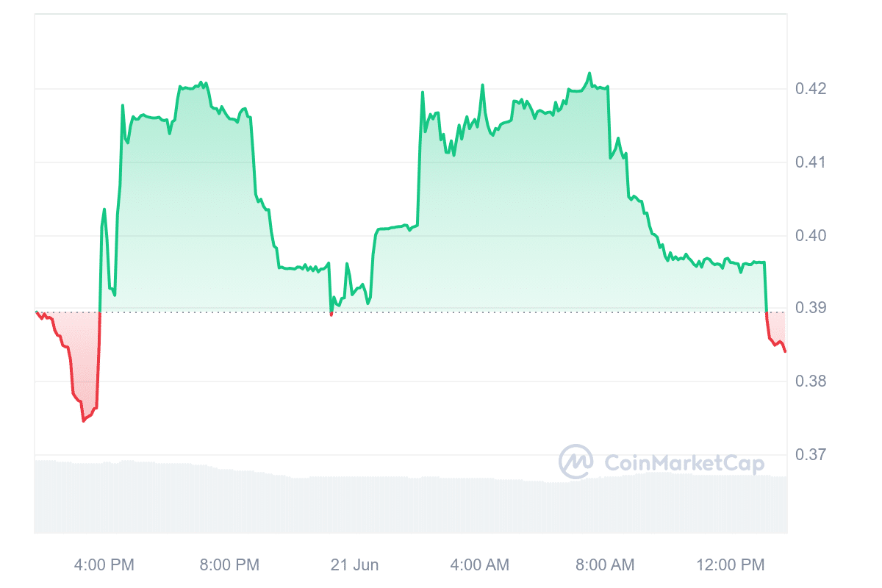Select the 12:00 PM time label

click(x=729, y=564)
